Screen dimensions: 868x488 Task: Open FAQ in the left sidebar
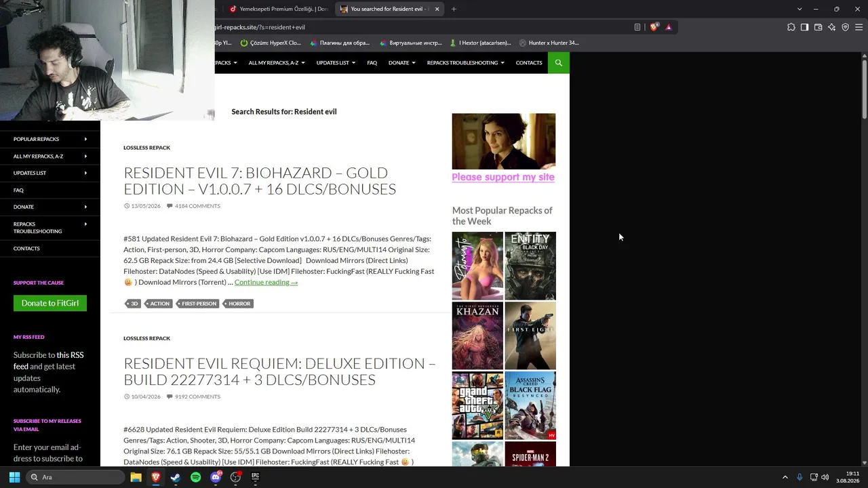click(18, 190)
